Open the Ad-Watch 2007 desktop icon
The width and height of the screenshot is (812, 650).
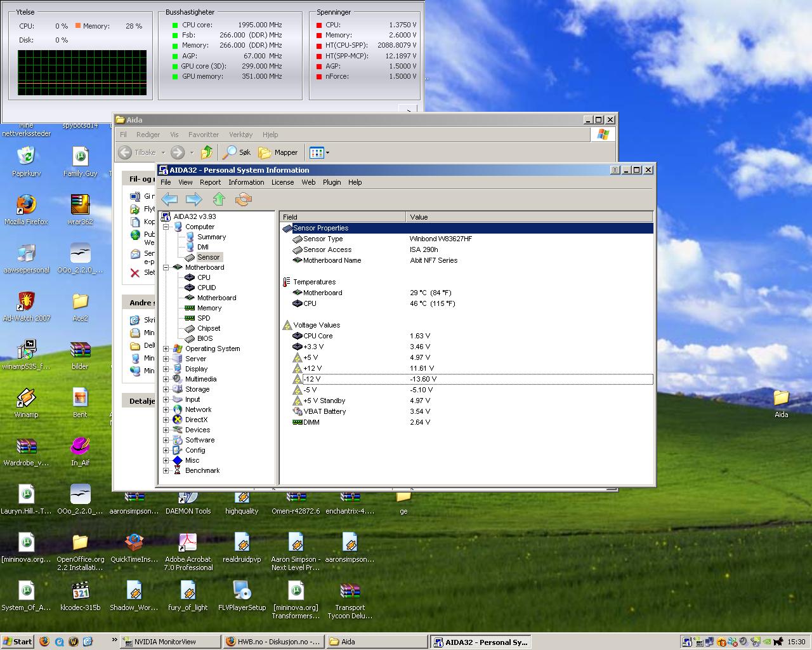click(26, 306)
